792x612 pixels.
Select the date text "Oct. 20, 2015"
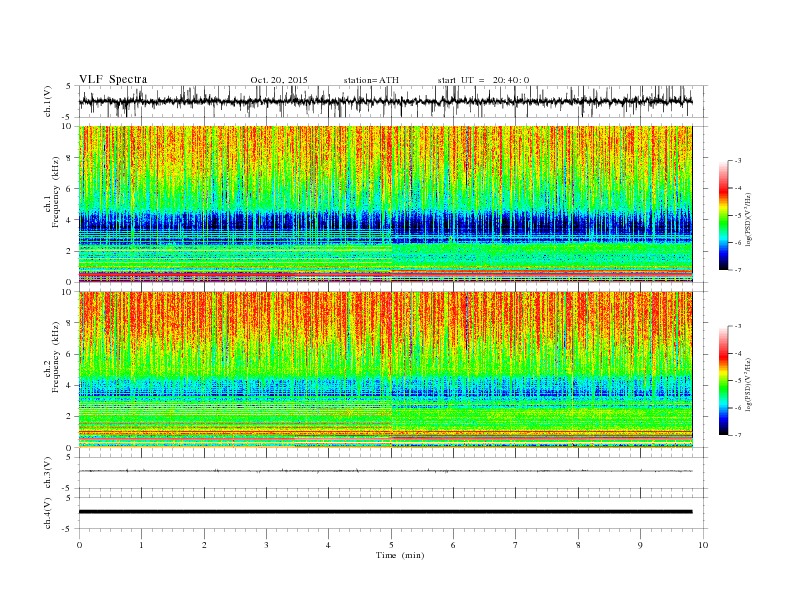pos(279,80)
